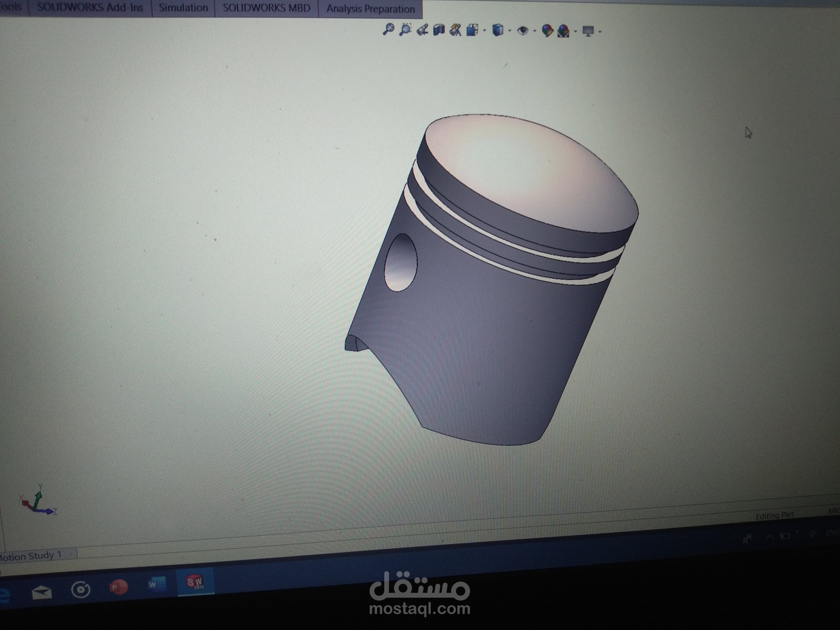Screen dimensions: 840x630
Task: Click the View Orientation cube icon
Action: coord(472,30)
